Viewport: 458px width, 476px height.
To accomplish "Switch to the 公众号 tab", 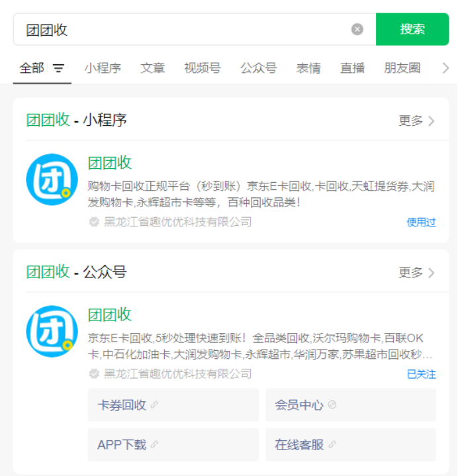I will (259, 68).
